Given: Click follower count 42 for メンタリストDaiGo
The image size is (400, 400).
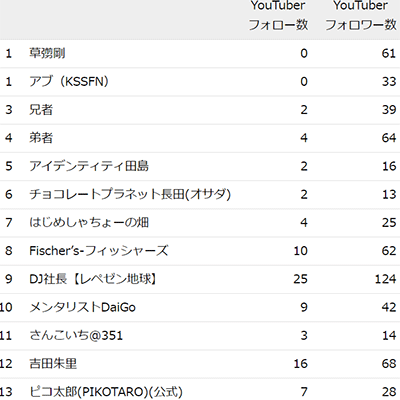Looking at the screenshot, I should (389, 307).
